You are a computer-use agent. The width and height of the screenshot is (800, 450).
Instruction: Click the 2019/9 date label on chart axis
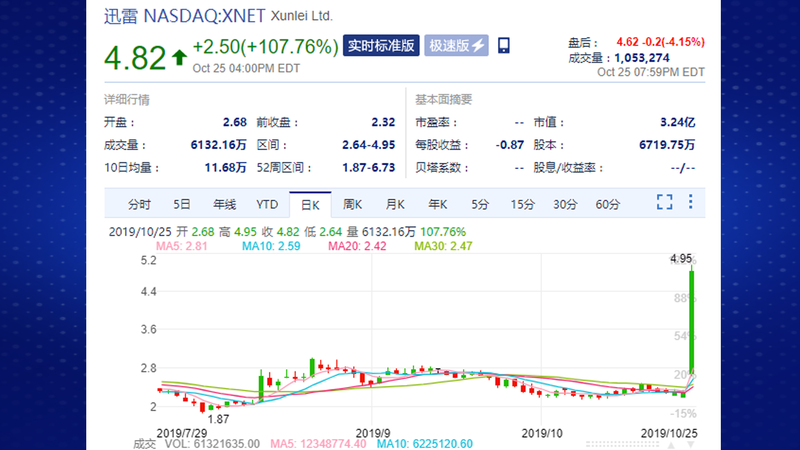point(372,433)
